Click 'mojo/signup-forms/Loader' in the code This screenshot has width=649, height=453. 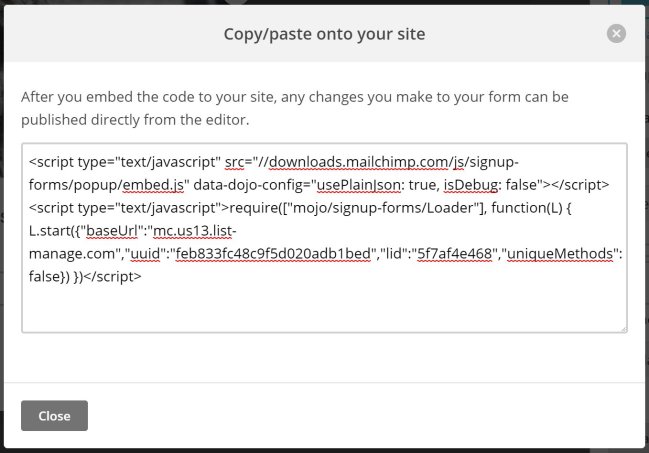click(x=385, y=208)
